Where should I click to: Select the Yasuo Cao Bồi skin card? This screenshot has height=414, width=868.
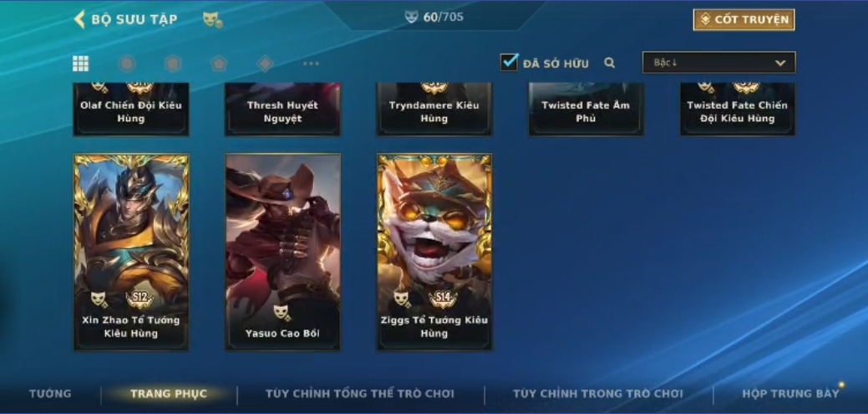283,253
